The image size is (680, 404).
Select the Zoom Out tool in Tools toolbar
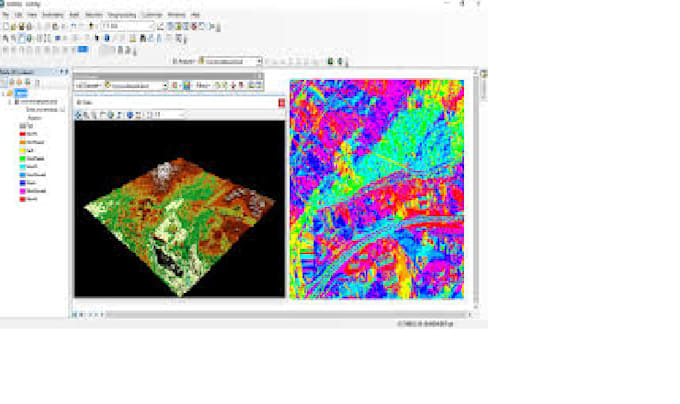tap(13, 39)
